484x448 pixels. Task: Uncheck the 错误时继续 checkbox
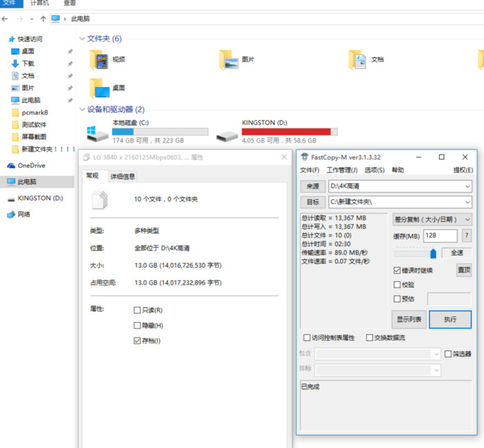point(397,270)
